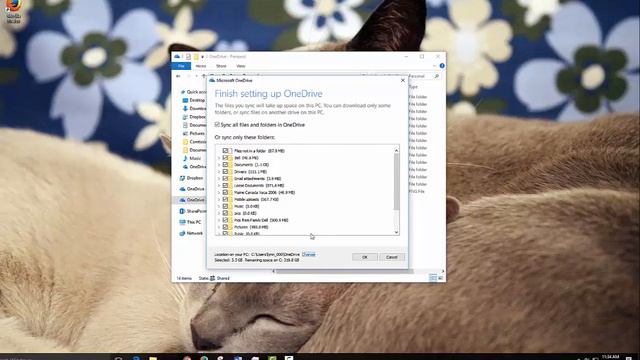Open the Share tab in File Explorer
Viewport: 640px width, 360px height.
click(221, 66)
